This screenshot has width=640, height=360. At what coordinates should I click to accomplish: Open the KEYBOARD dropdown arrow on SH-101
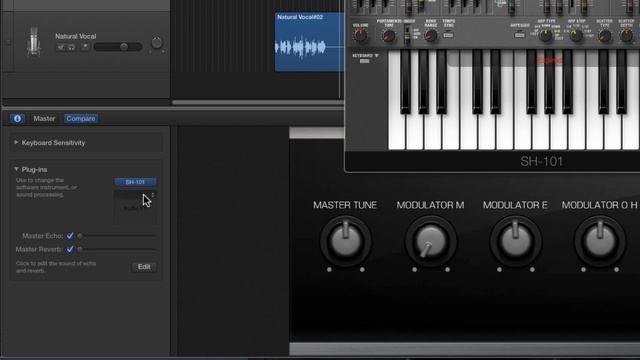pos(376,56)
